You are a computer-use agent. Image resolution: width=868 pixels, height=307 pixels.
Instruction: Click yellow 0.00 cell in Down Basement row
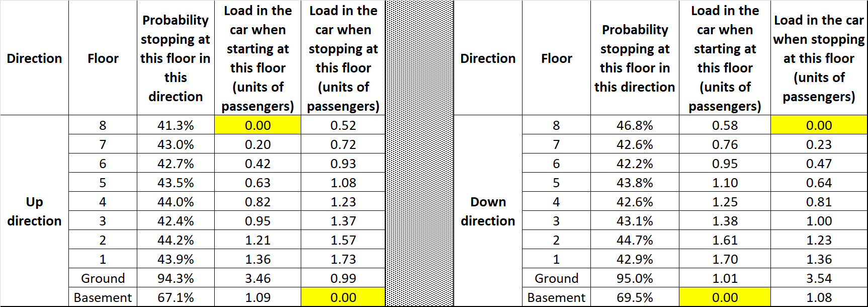click(725, 297)
